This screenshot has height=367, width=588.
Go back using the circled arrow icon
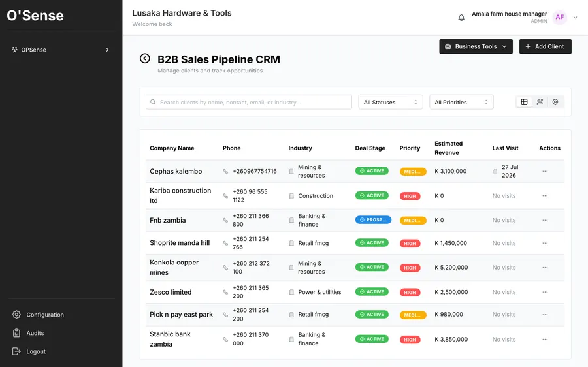145,59
